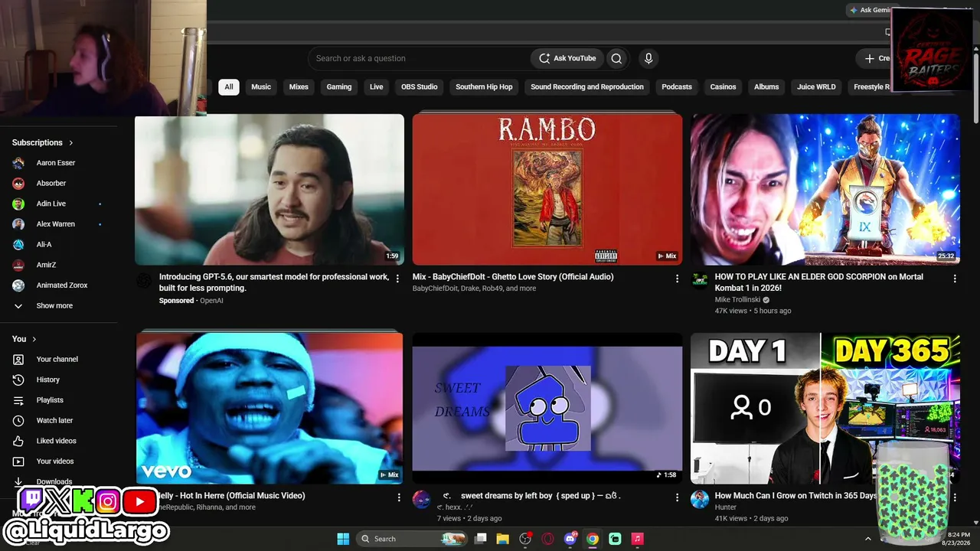This screenshot has height=551, width=980.
Task: Open Mike Trollinski channel avatar
Action: 700,280
